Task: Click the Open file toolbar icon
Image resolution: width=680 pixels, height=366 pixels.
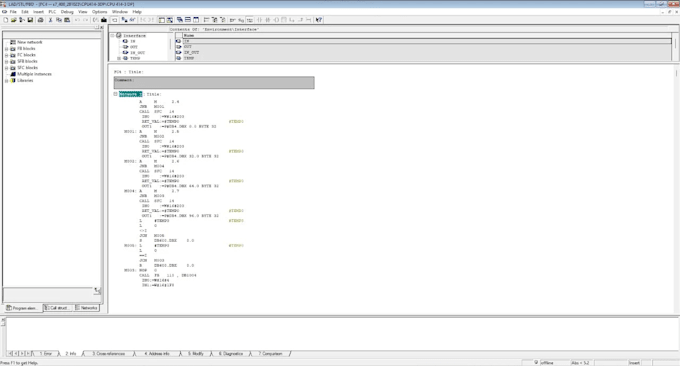Action: tap(13, 20)
